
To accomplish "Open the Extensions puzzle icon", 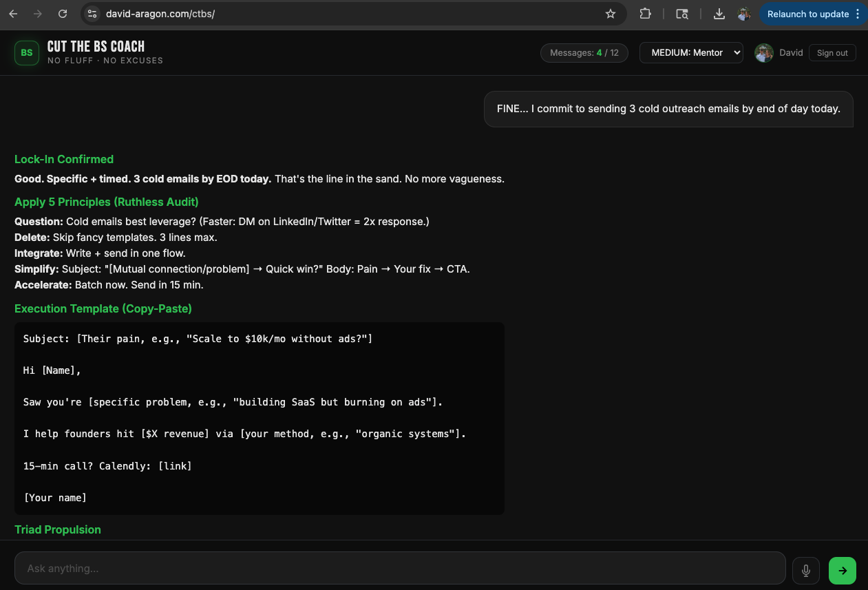I will tap(645, 14).
